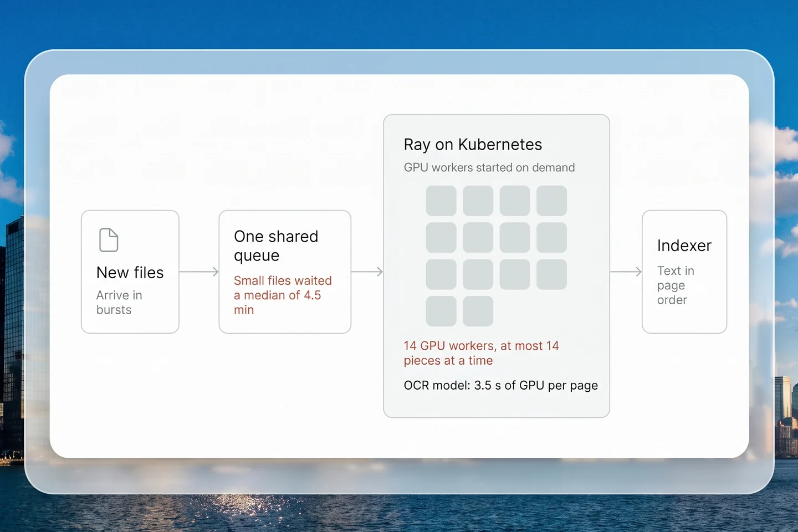The height and width of the screenshot is (532, 798).
Task: Click the document icon above New files
Action: click(x=109, y=240)
